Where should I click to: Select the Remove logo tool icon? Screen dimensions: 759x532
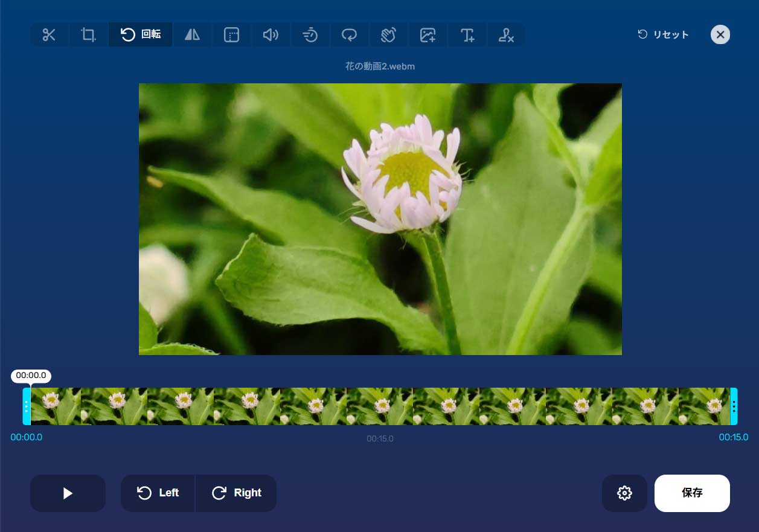pyautogui.click(x=506, y=35)
